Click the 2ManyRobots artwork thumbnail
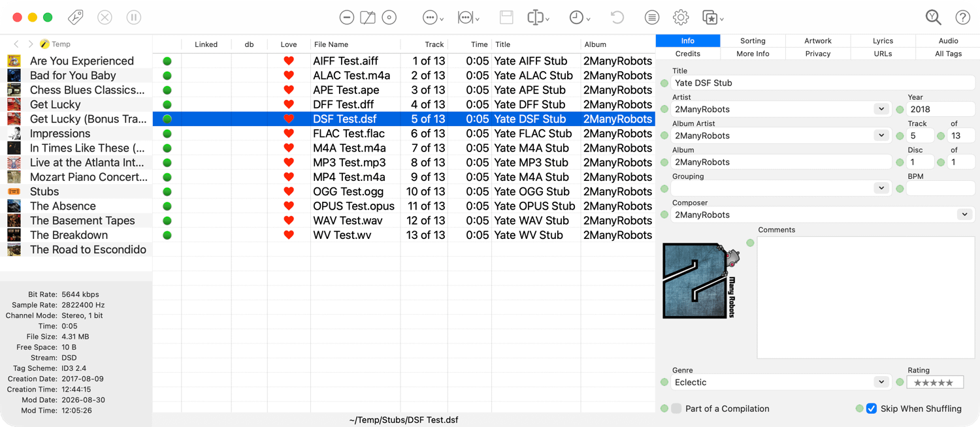The width and height of the screenshot is (980, 427). coord(701,281)
